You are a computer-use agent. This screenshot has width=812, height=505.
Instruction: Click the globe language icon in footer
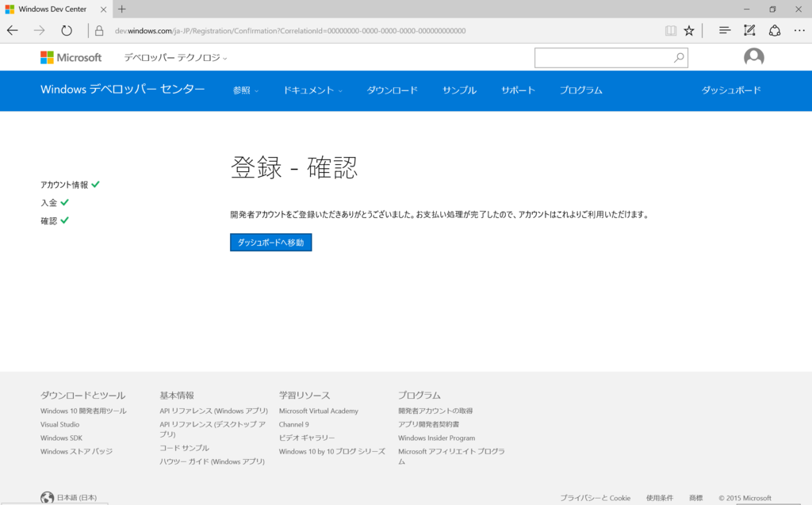tap(47, 498)
